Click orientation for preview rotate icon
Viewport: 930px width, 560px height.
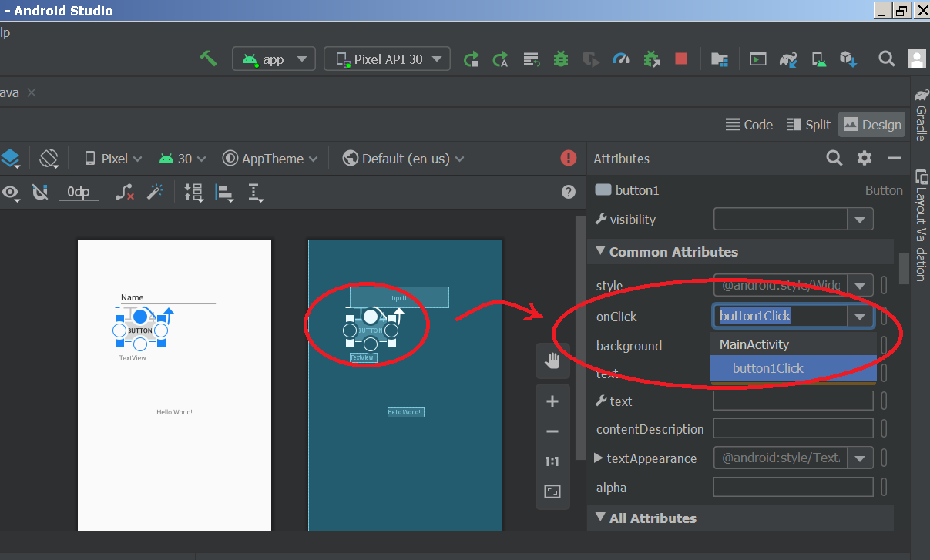pos(49,159)
